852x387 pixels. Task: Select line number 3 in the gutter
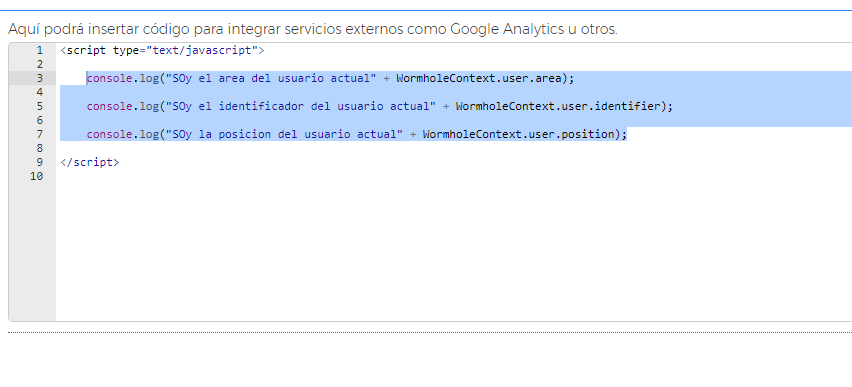(x=39, y=78)
